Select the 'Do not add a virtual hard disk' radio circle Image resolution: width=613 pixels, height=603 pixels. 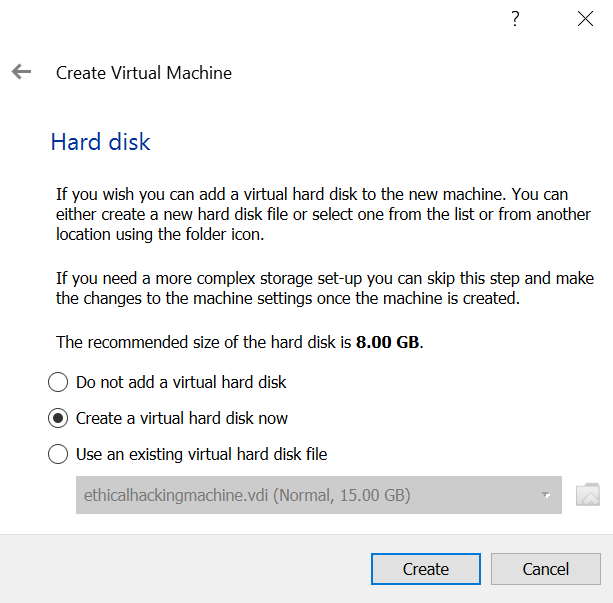tap(58, 382)
